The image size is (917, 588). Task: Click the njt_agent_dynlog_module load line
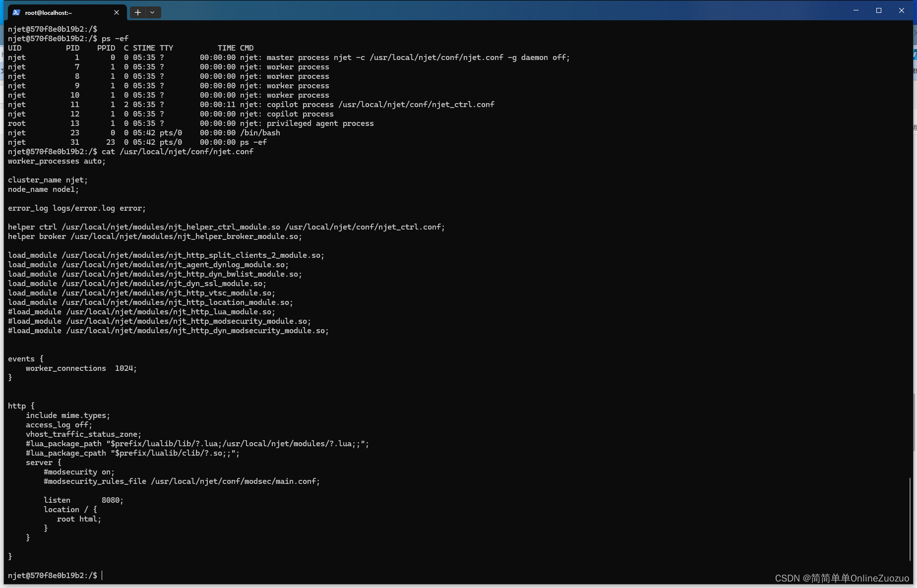(x=148, y=265)
